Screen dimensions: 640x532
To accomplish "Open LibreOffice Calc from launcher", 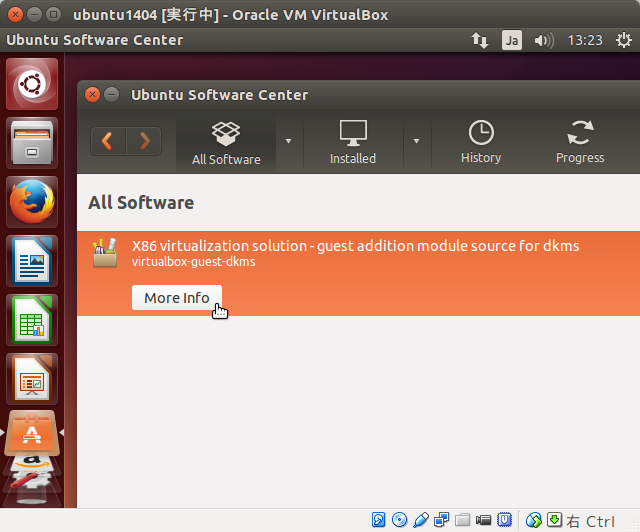I will click(x=32, y=320).
